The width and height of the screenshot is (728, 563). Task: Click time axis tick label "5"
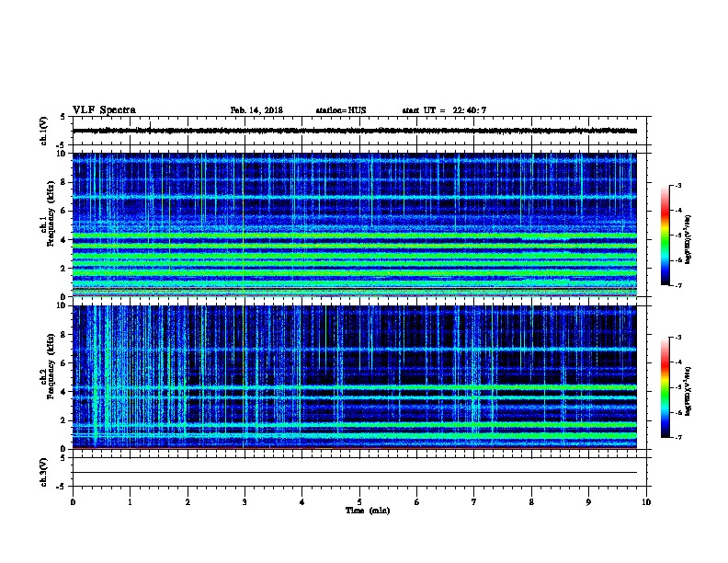(x=359, y=502)
